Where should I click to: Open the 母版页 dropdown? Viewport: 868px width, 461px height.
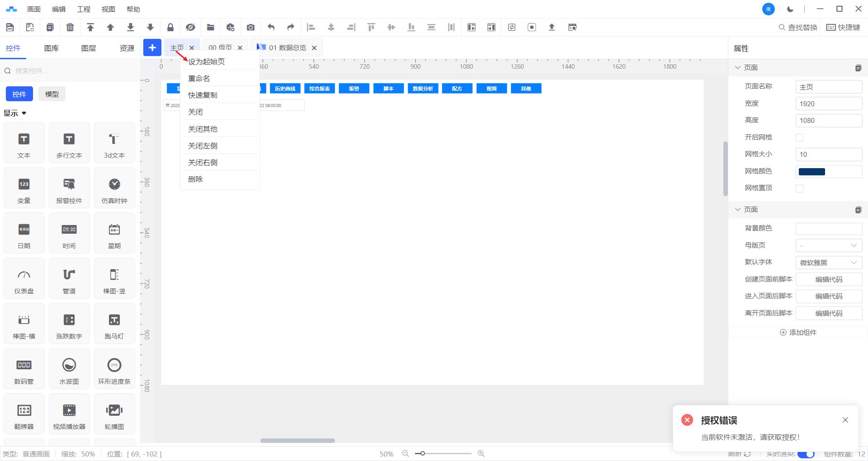[x=829, y=245]
